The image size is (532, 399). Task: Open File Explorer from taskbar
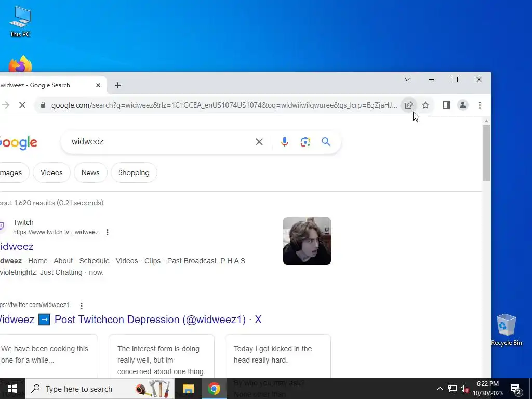(x=188, y=389)
